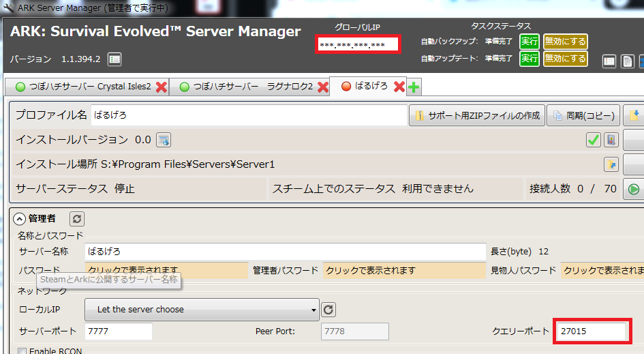
Task: Create support ZIP file
Action: pos(477,115)
